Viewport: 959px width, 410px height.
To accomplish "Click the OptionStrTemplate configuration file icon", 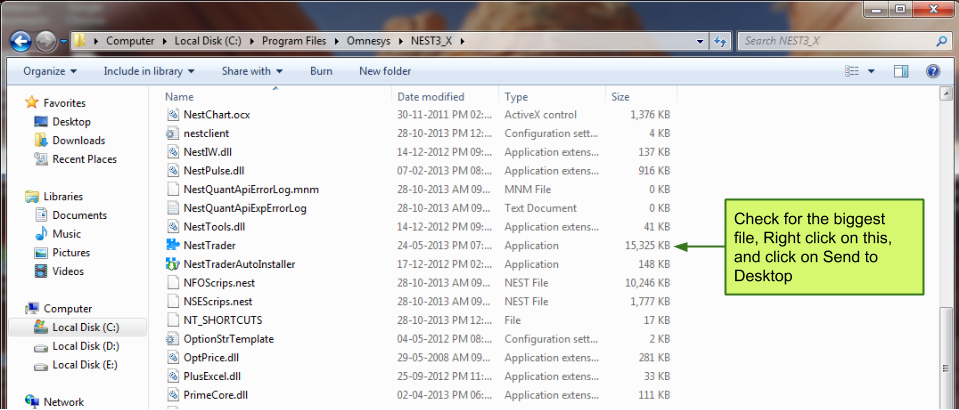I will 172,339.
